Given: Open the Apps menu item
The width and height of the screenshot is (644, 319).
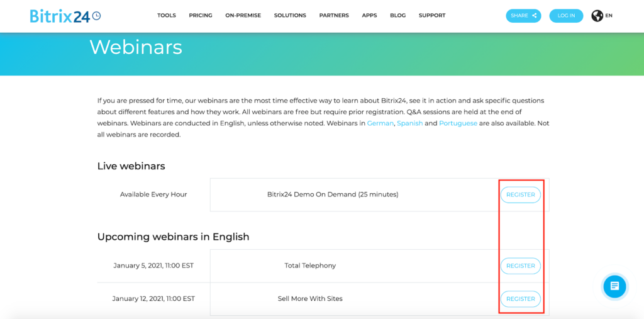Looking at the screenshot, I should click(369, 16).
